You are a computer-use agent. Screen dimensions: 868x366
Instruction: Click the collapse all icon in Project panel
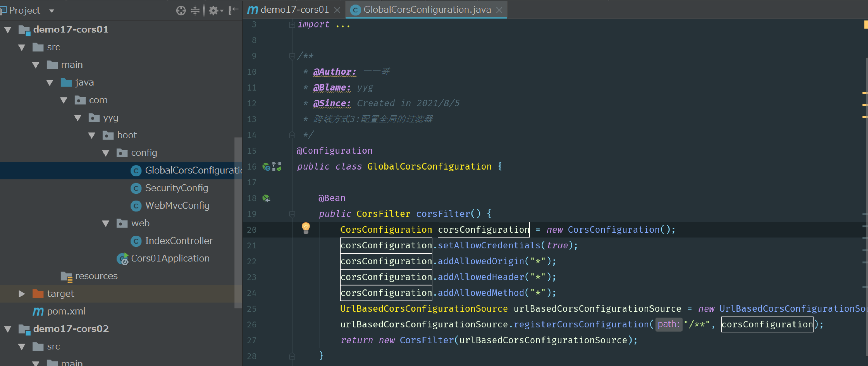click(x=195, y=10)
